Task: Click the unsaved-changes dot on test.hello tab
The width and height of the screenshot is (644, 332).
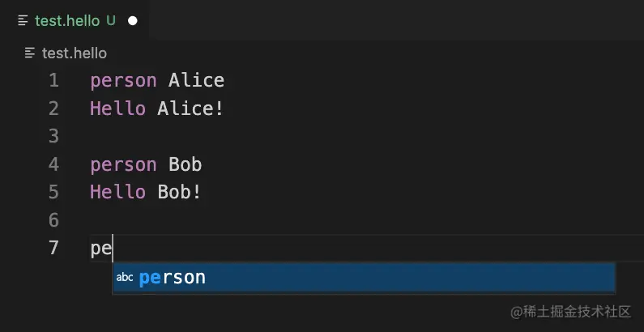Action: (133, 20)
